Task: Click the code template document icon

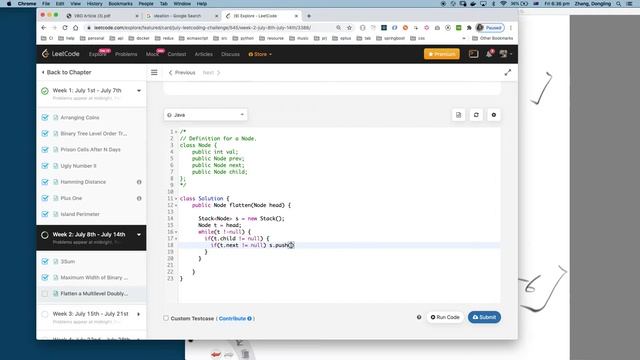Action: pos(458,115)
